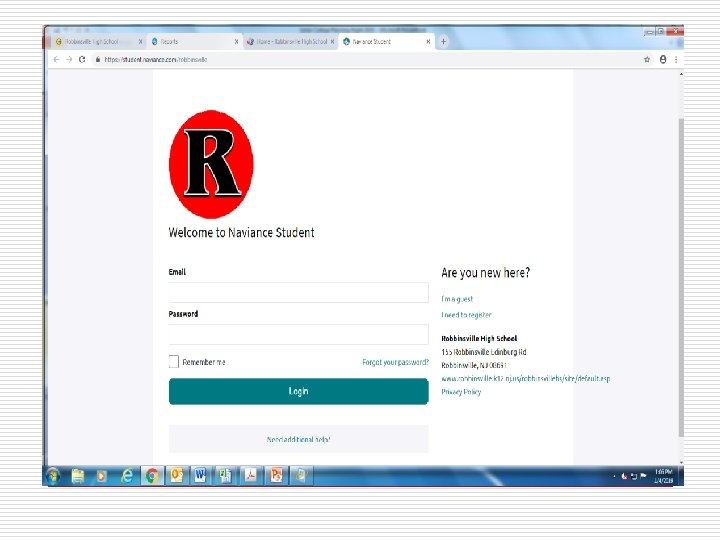Open Adobe Acrobat from taskbar
This screenshot has width=720, height=540.
click(x=251, y=476)
